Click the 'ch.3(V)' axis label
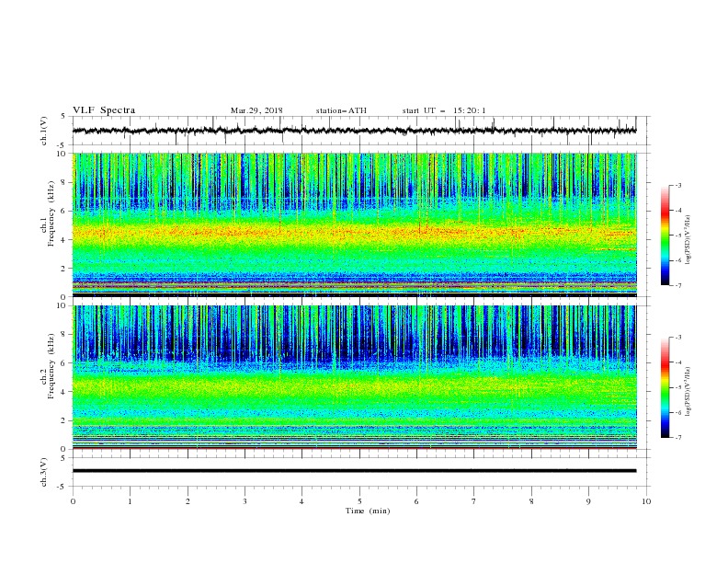Image resolution: width=728 pixels, height=563 pixels. click(x=44, y=472)
